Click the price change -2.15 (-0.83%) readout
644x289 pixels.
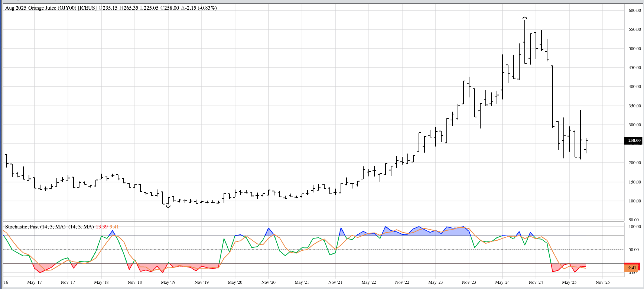coord(199,8)
